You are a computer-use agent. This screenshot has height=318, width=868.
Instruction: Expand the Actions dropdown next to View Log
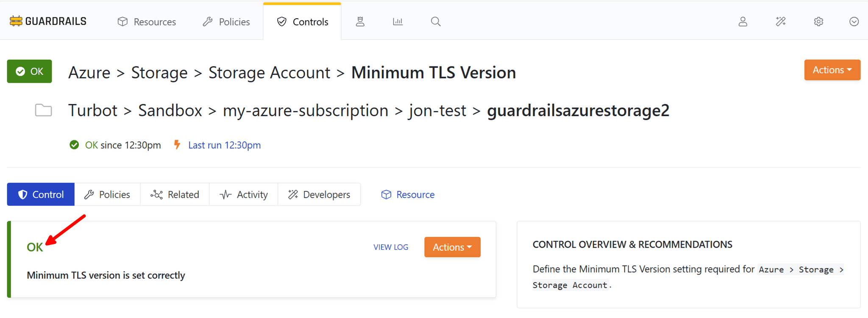(452, 247)
